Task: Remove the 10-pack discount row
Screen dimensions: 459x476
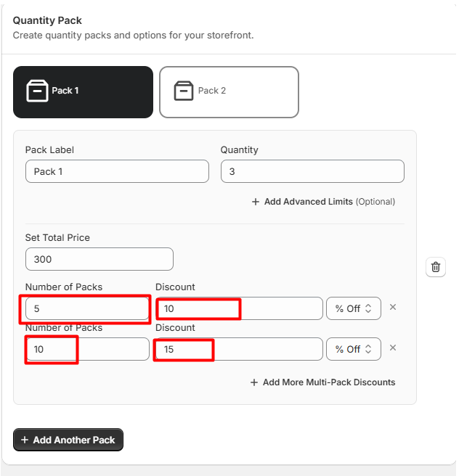Action: (392, 348)
